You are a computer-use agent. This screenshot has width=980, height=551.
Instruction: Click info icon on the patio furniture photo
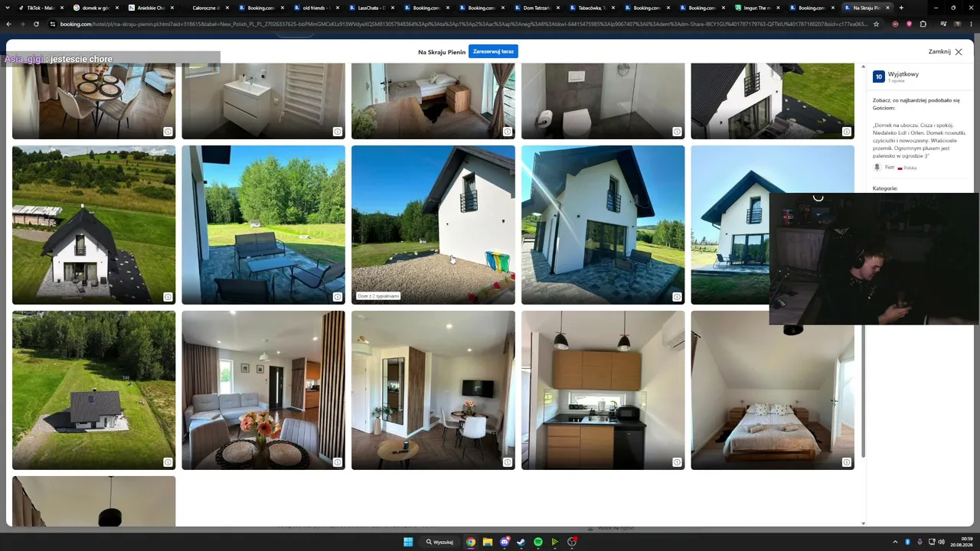[338, 297]
